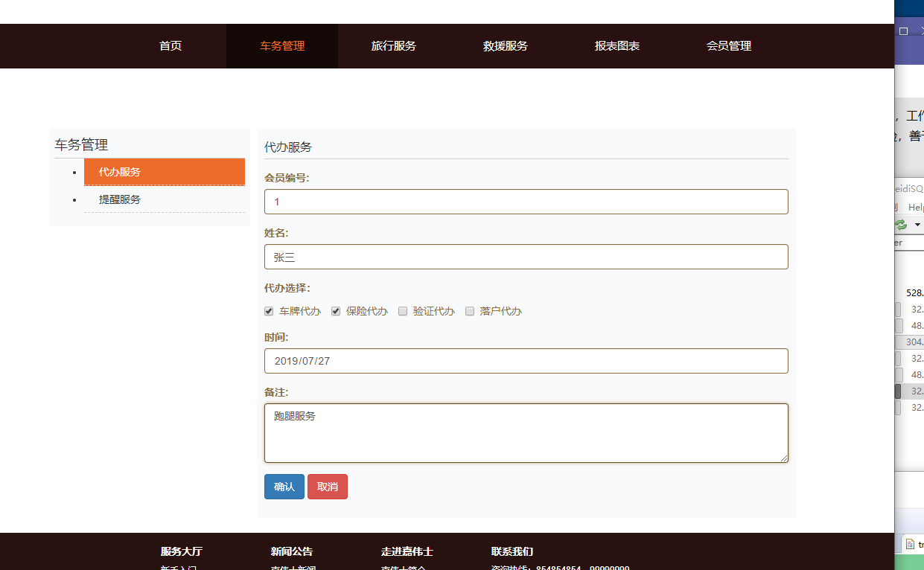
Task: Uncheck the 车牌代办 checkbox
Action: [268, 311]
